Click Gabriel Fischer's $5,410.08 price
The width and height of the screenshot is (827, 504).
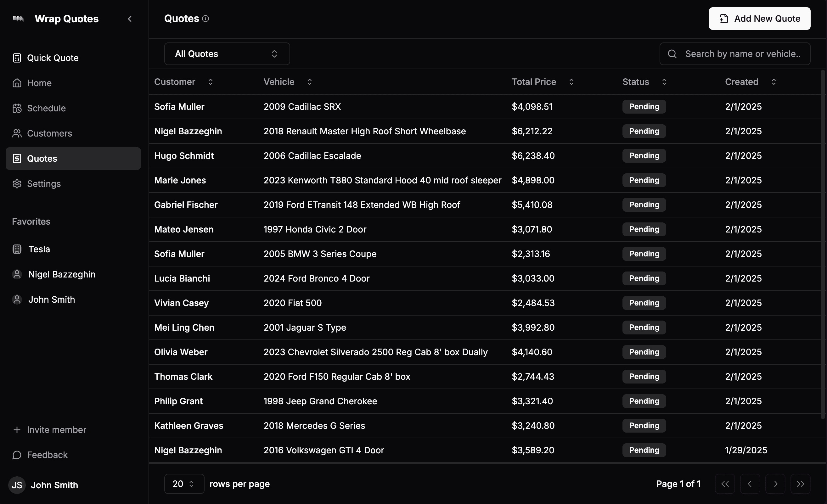click(x=532, y=205)
